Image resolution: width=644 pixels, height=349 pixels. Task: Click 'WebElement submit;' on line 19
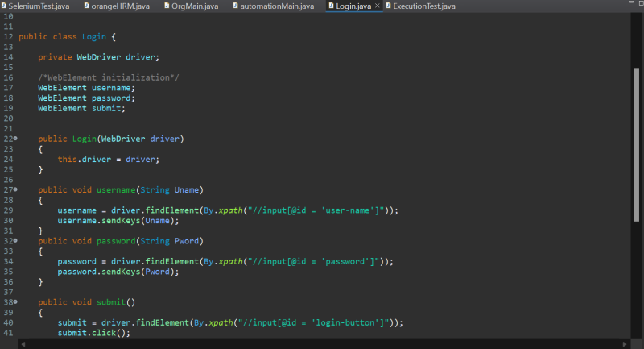pyautogui.click(x=81, y=108)
